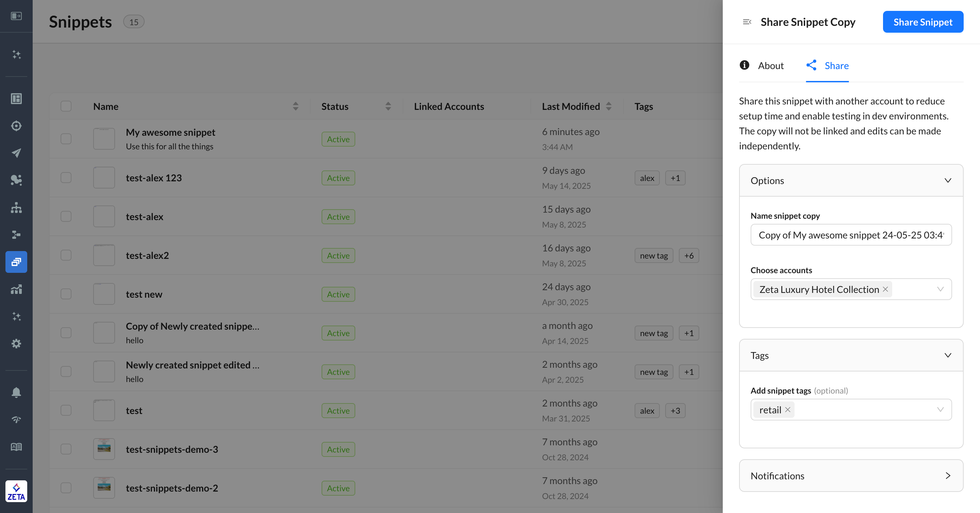Click the paper plane campaigns icon
This screenshot has width=980, height=513.
click(x=16, y=153)
